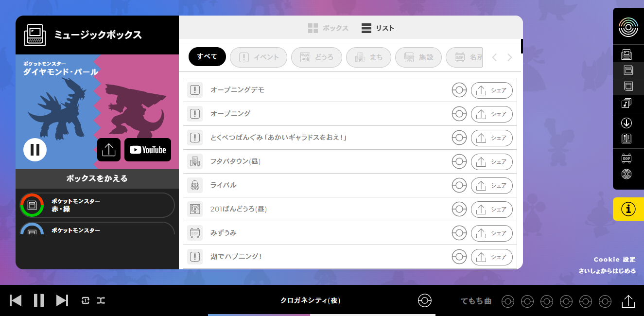The image size is (644, 316).
Task: Click シェア button for ライバル track
Action: [491, 185]
